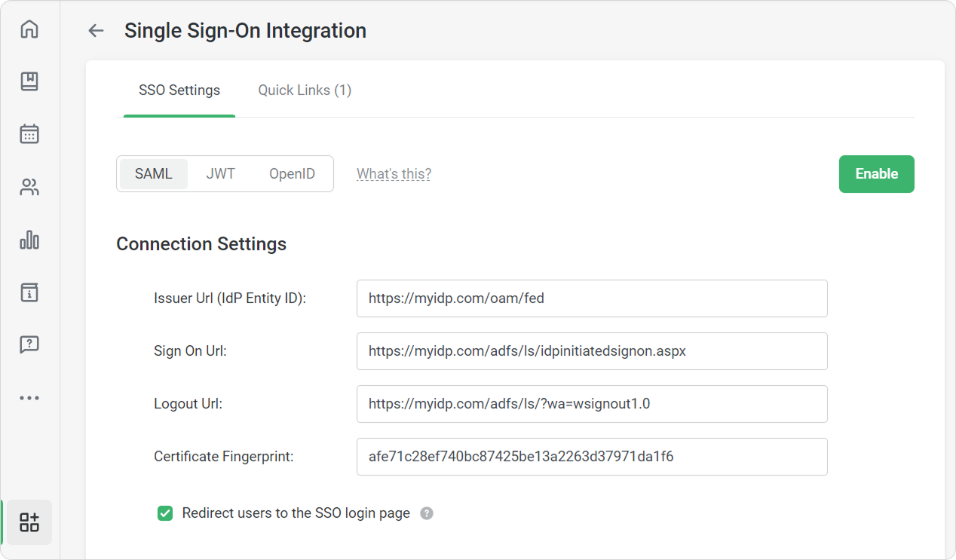Click into the Certificate Fingerprint field
Viewport: 956px width, 560px height.
(x=591, y=457)
